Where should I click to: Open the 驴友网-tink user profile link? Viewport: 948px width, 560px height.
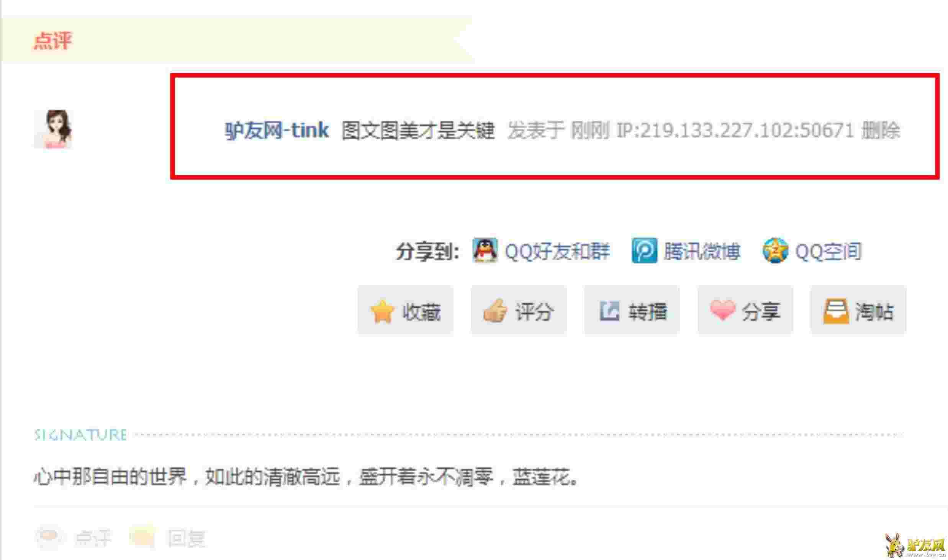tap(277, 131)
